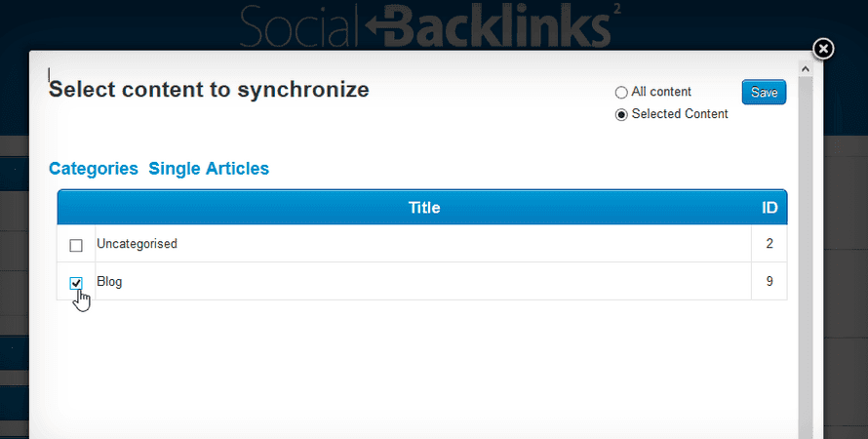
Task: Choose the "Selected Content" radio option
Action: click(x=621, y=115)
